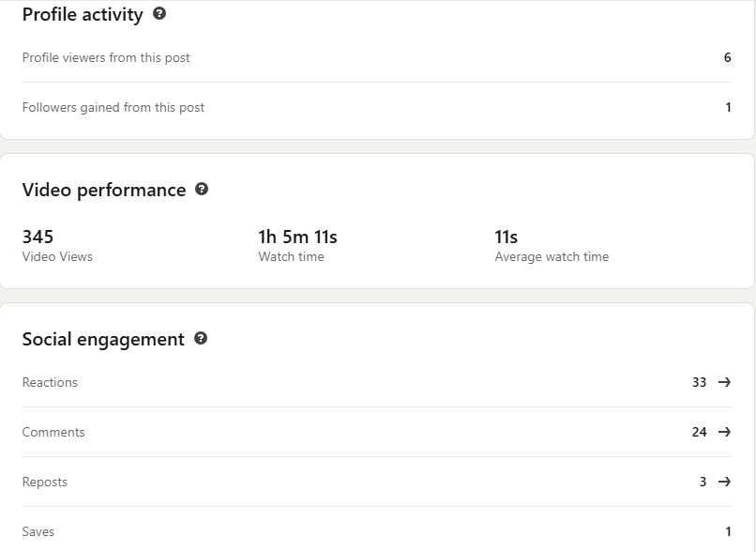
Task: Click the 11s average watch time value
Action: point(507,237)
